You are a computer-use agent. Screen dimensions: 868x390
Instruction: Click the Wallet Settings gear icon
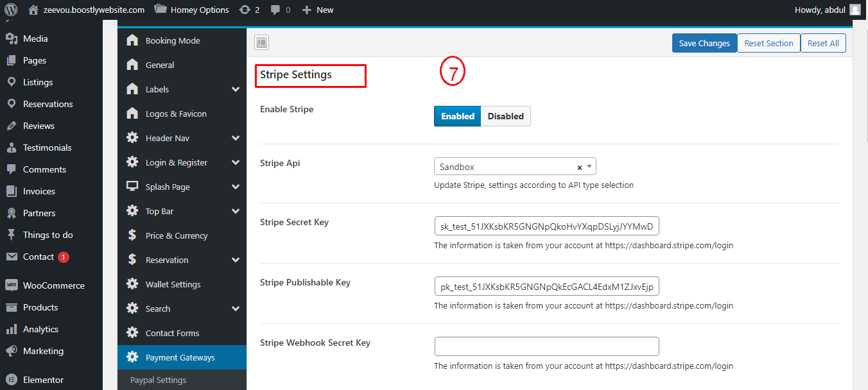point(132,284)
